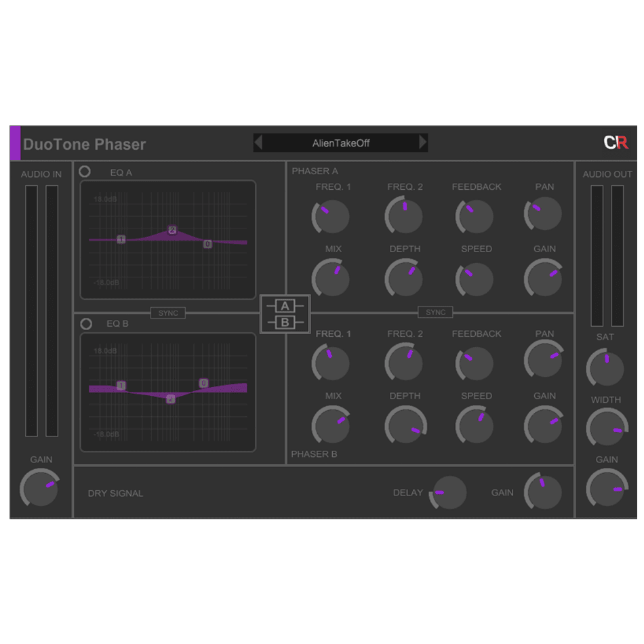Click the purple accent bar by the title
644x644 pixels.
pos(16,143)
